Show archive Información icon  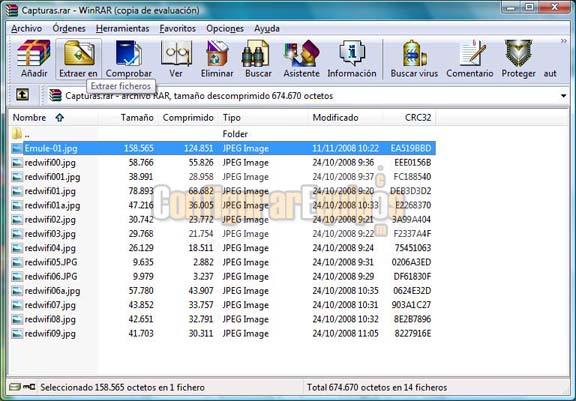point(352,53)
